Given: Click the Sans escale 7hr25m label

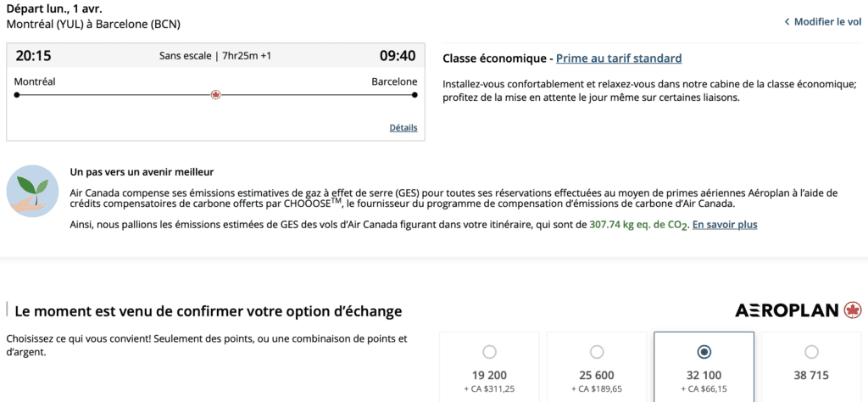Looking at the screenshot, I should pos(215,56).
